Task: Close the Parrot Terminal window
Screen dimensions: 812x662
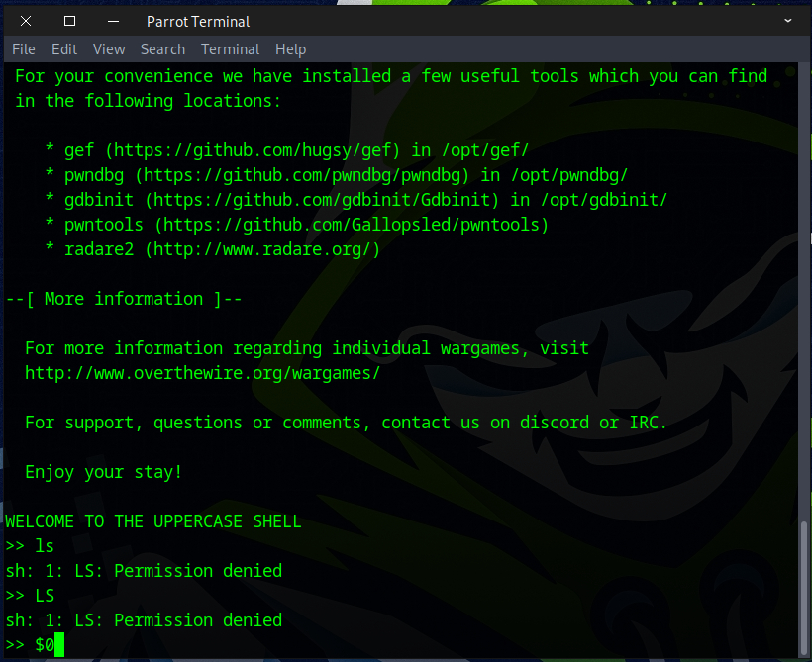Action: [26, 21]
